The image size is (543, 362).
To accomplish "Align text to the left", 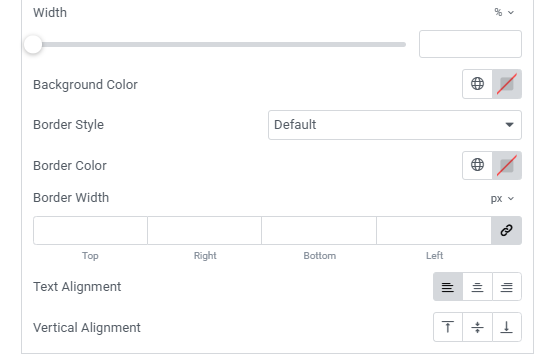I will [448, 286].
